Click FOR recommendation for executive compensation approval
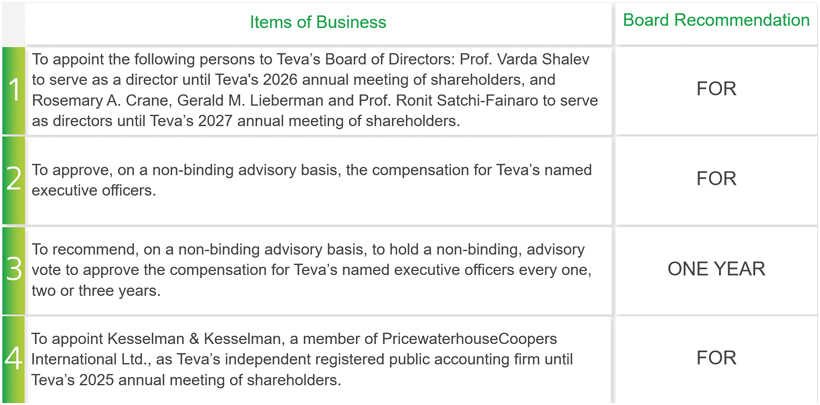 pos(716,179)
